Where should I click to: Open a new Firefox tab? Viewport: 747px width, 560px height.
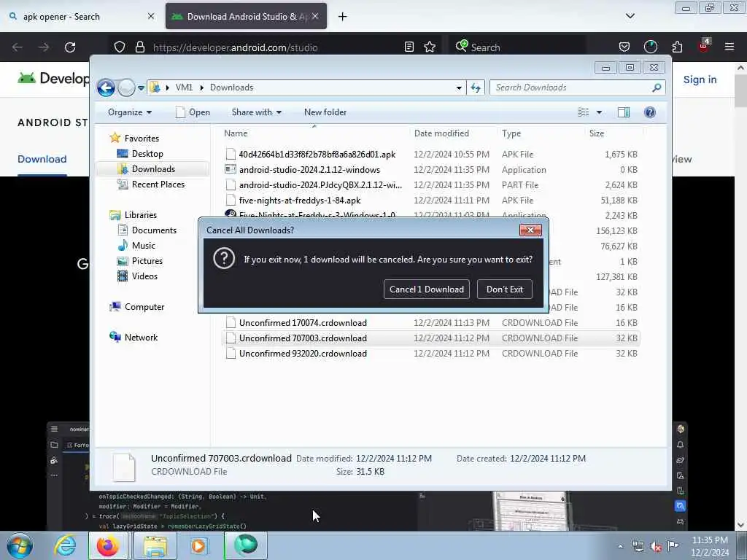point(343,17)
